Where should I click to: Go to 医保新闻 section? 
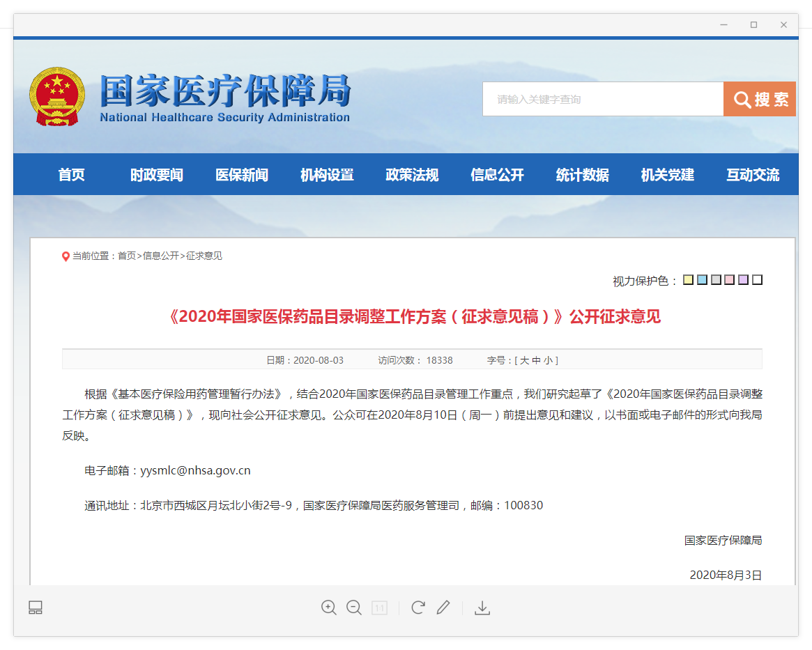tap(242, 175)
